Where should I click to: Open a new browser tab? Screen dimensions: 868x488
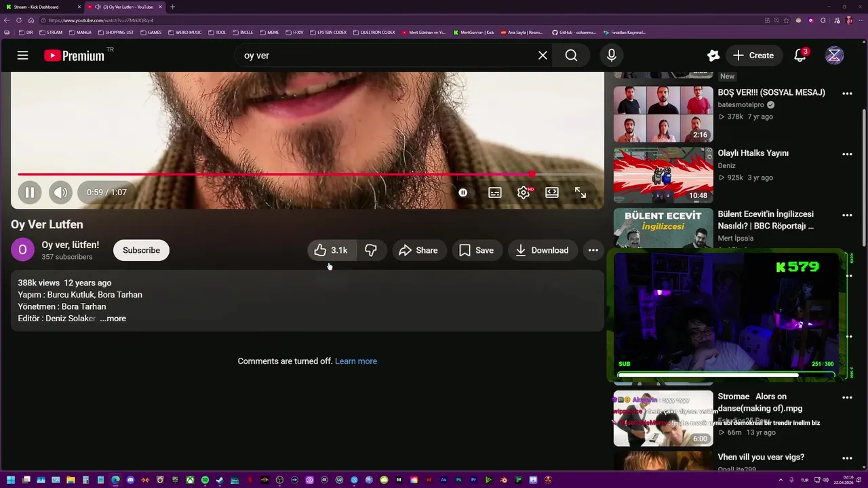click(x=172, y=7)
